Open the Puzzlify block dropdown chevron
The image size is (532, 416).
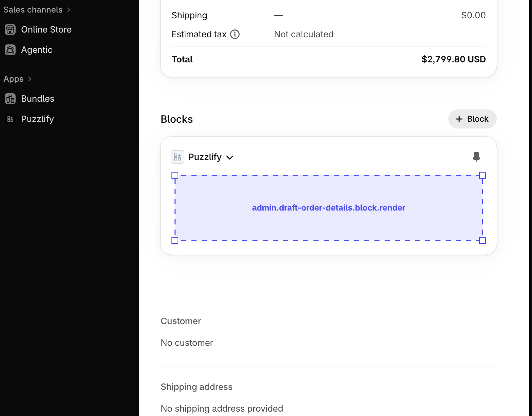[230, 157]
